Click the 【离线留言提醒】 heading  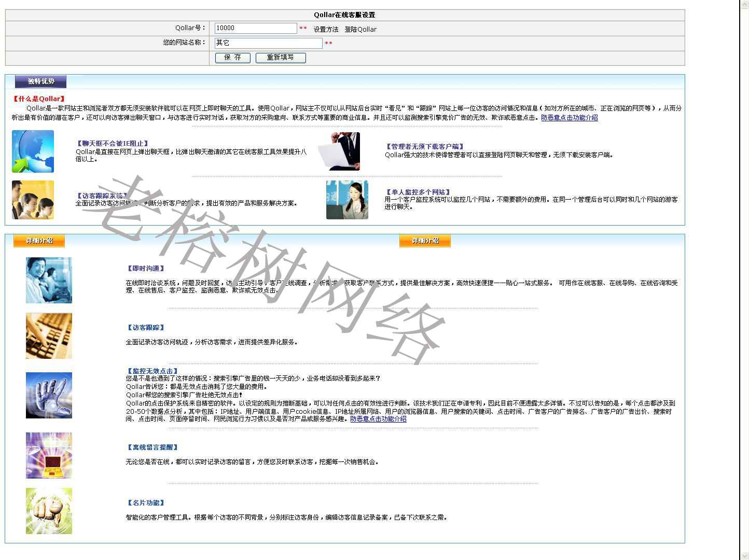(152, 447)
